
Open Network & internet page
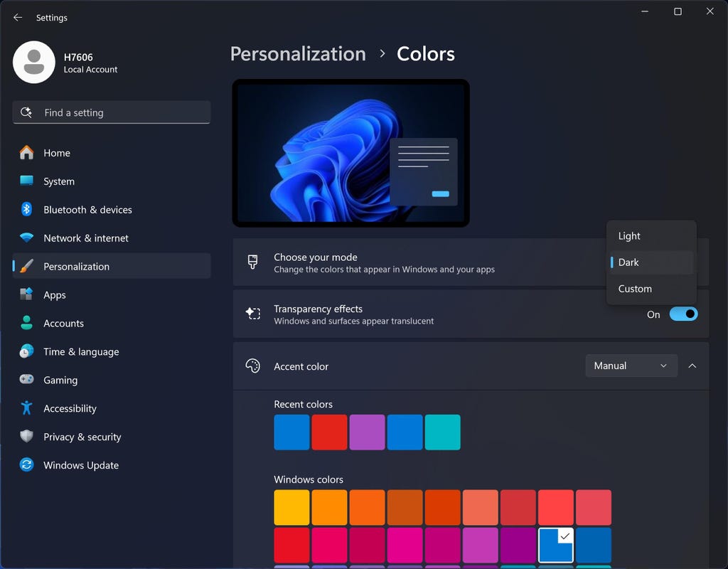click(112, 238)
